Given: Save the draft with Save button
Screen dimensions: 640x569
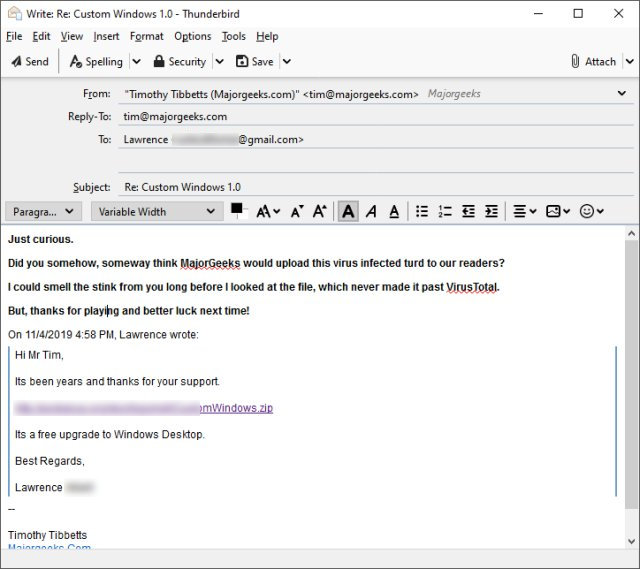Looking at the screenshot, I should coord(255,62).
